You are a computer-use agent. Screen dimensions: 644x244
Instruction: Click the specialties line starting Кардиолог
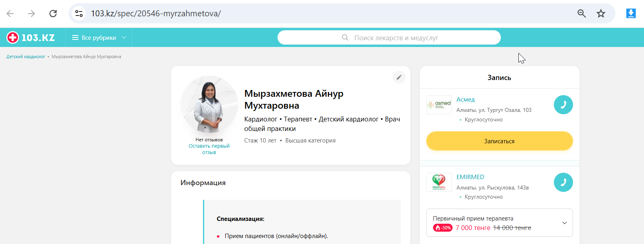[x=322, y=124]
